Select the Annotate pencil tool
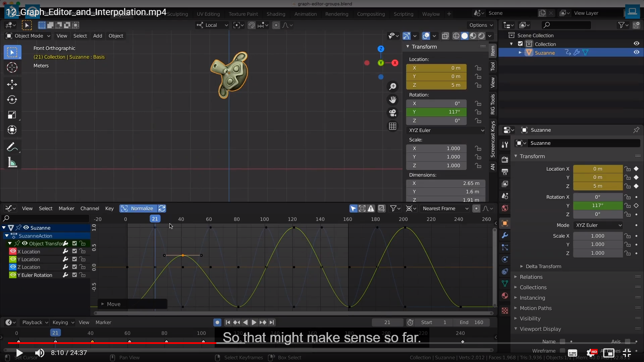Screen dimensions: 644x362 (12, 147)
